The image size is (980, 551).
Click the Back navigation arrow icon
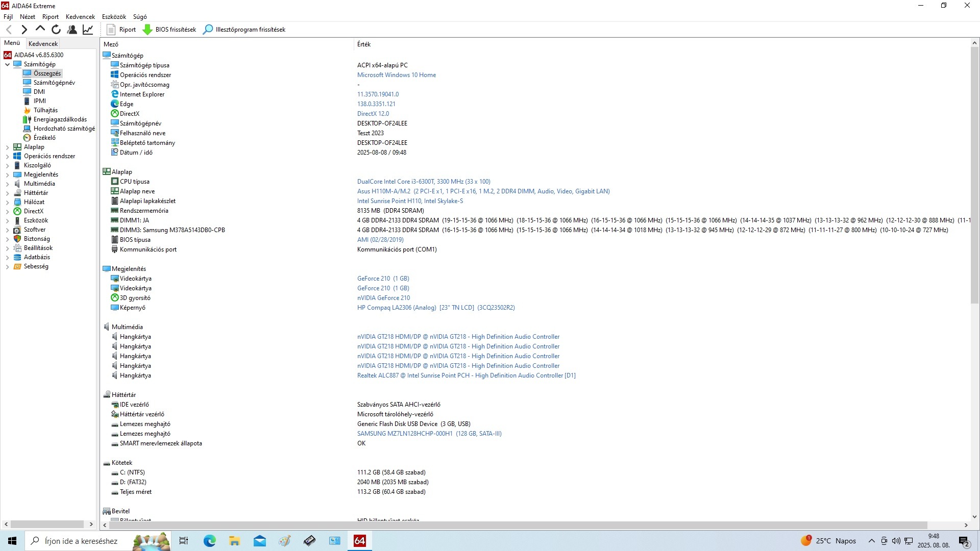coord(9,30)
